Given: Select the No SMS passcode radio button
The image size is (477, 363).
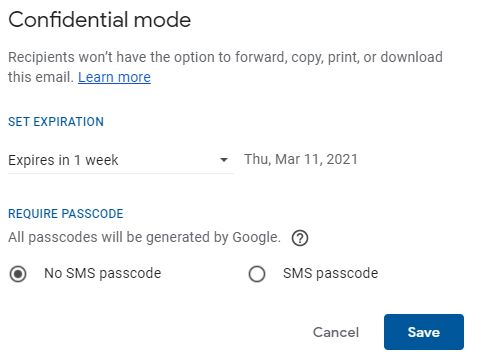Looking at the screenshot, I should click(18, 274).
